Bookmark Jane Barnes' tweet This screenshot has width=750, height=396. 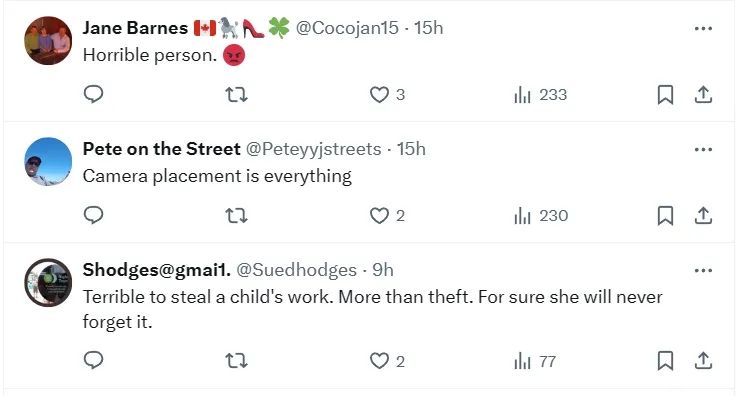(x=665, y=95)
